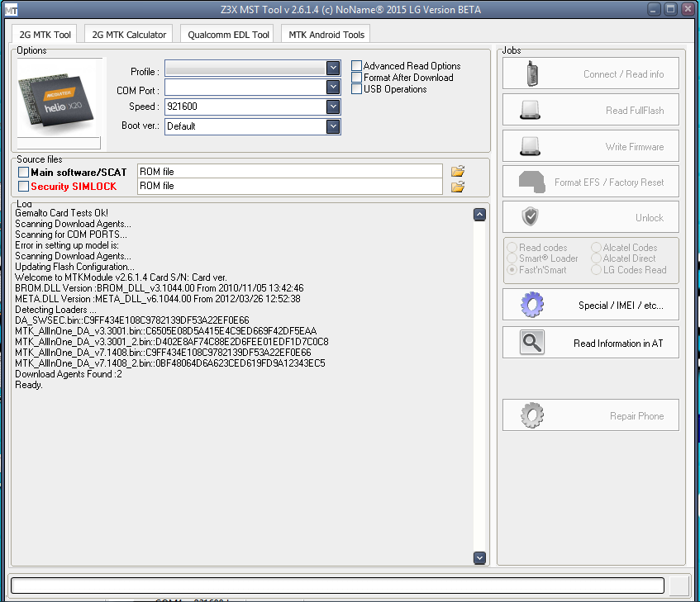Tick the Main software/SCAT checkbox

tap(24, 172)
